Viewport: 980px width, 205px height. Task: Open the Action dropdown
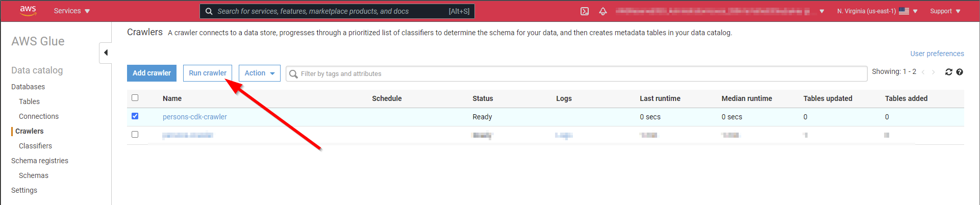259,73
